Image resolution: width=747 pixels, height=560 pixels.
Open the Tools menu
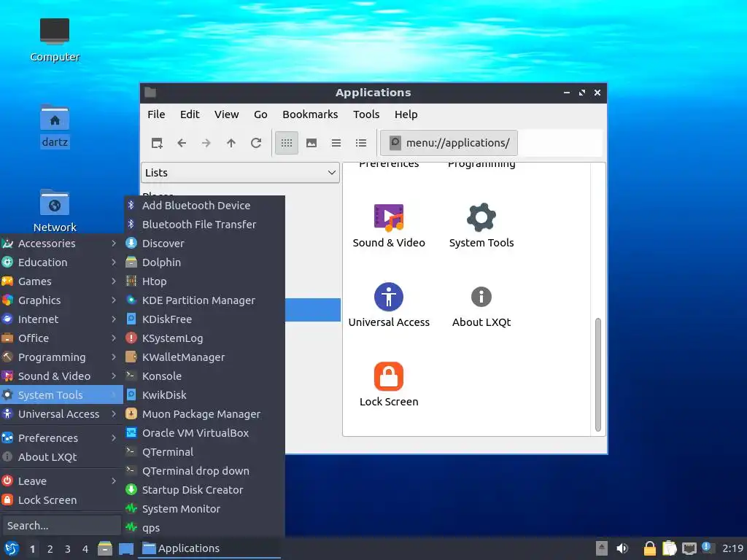[366, 114]
